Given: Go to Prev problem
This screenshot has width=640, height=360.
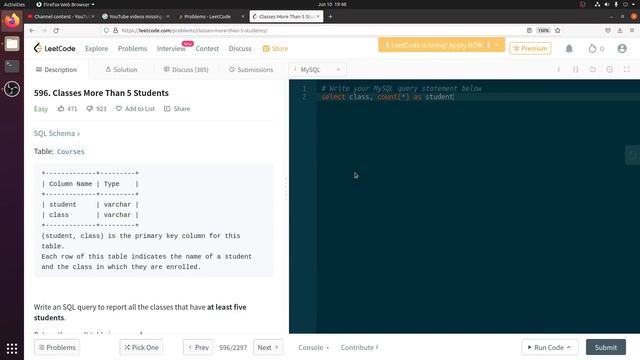Looking at the screenshot, I should [x=198, y=347].
